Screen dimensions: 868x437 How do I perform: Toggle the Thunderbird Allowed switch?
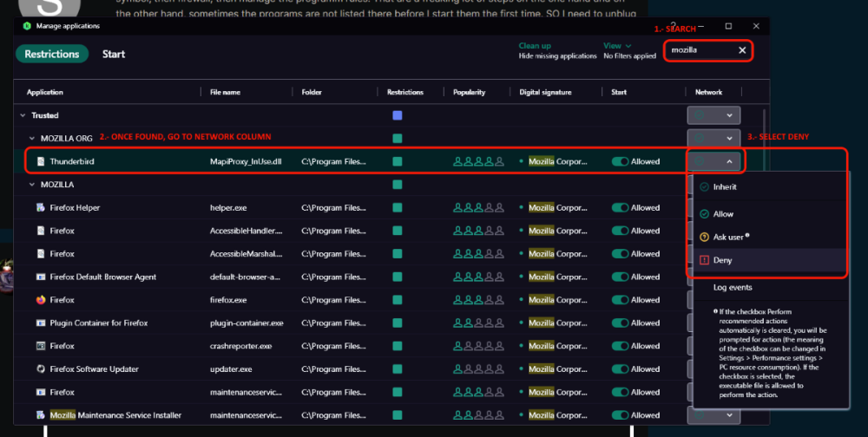pyautogui.click(x=620, y=161)
